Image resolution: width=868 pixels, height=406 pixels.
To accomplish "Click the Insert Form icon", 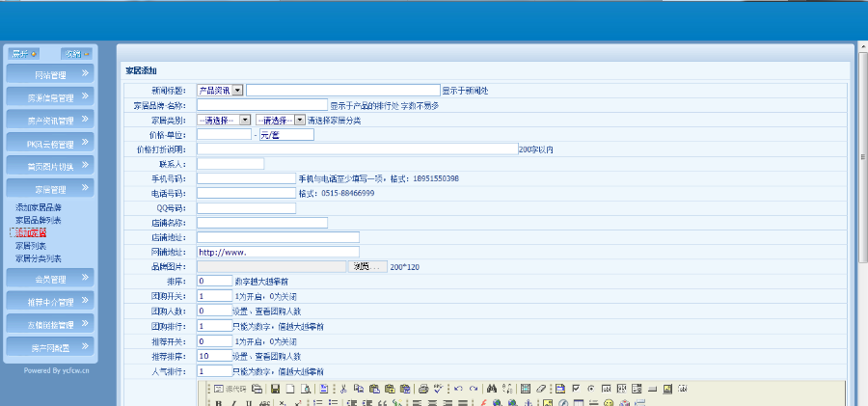I will [560, 389].
